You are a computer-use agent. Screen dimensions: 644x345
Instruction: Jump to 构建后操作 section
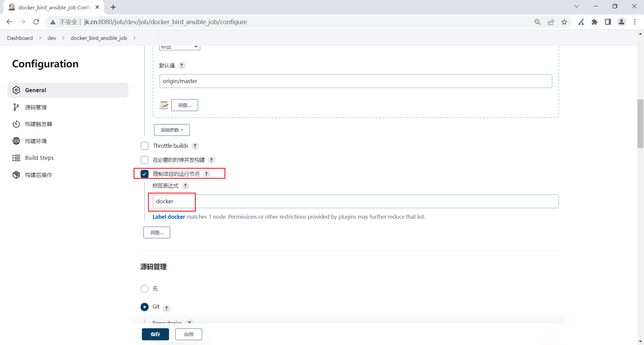pyautogui.click(x=68, y=175)
